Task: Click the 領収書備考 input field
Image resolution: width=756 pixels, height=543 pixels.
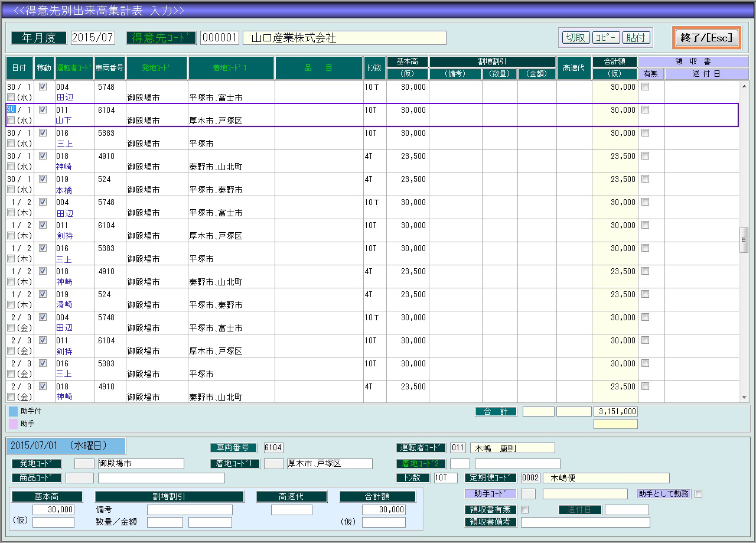Action: (585, 522)
